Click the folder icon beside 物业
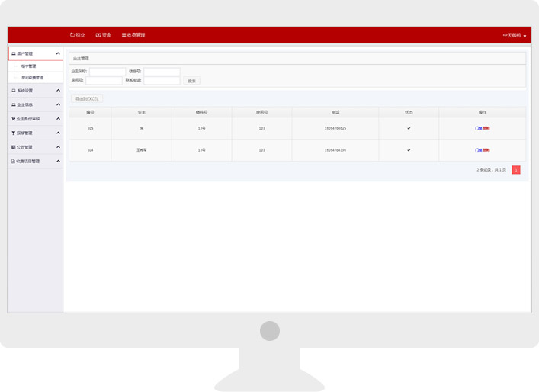 click(x=72, y=35)
